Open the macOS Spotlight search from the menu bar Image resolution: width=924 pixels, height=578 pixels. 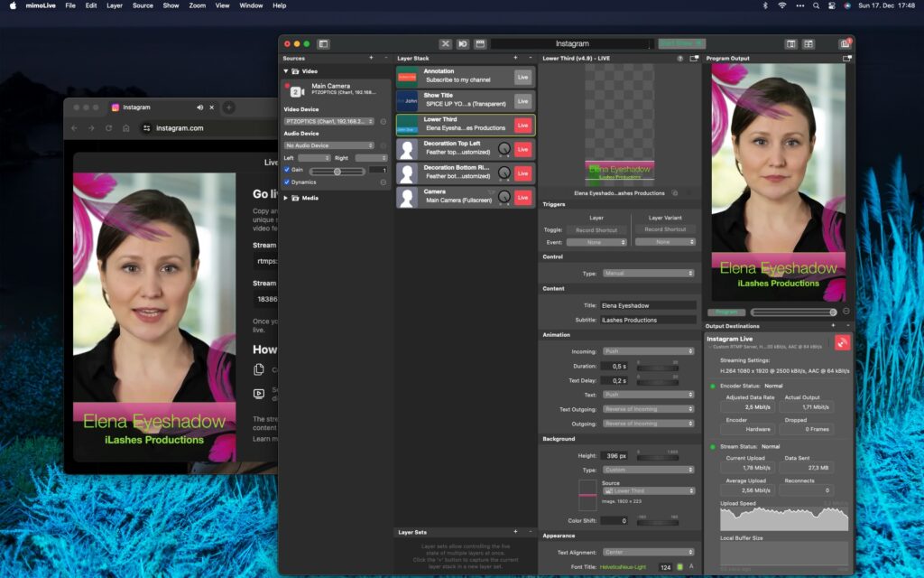pos(815,5)
